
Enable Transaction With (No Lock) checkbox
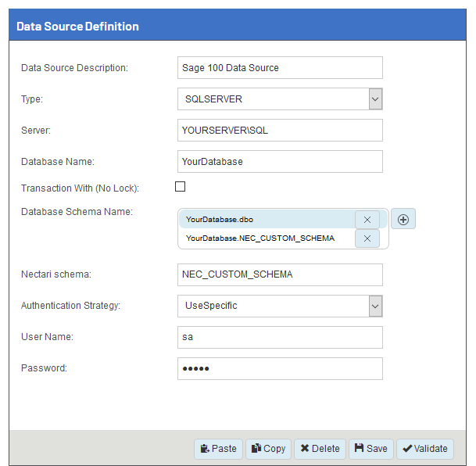coord(181,187)
